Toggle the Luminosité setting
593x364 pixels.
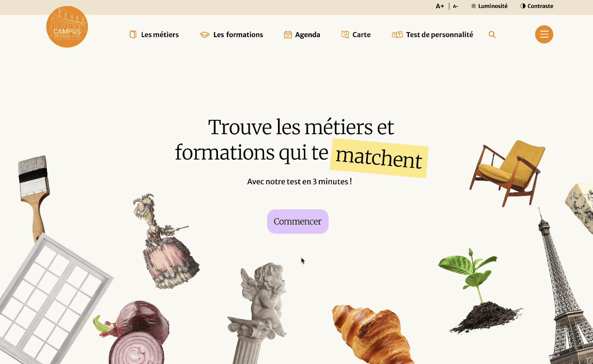click(489, 6)
